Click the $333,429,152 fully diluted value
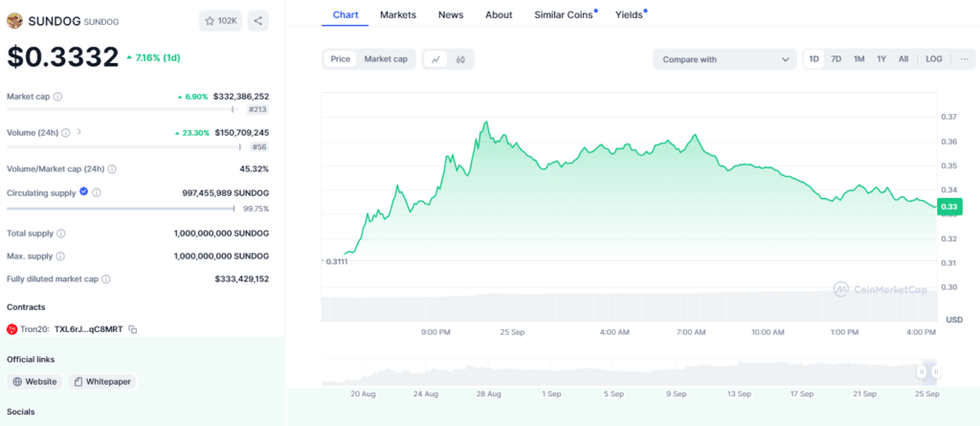The height and width of the screenshot is (426, 980). pyautogui.click(x=242, y=279)
